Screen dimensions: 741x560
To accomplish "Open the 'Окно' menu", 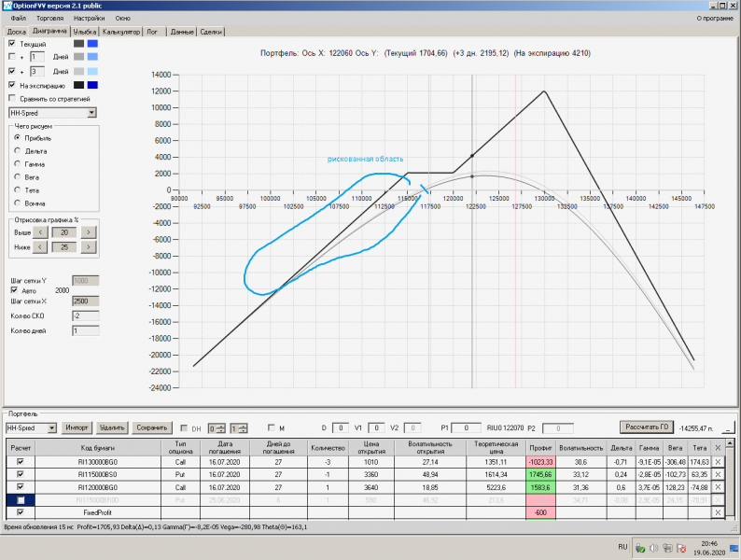I will pos(122,18).
